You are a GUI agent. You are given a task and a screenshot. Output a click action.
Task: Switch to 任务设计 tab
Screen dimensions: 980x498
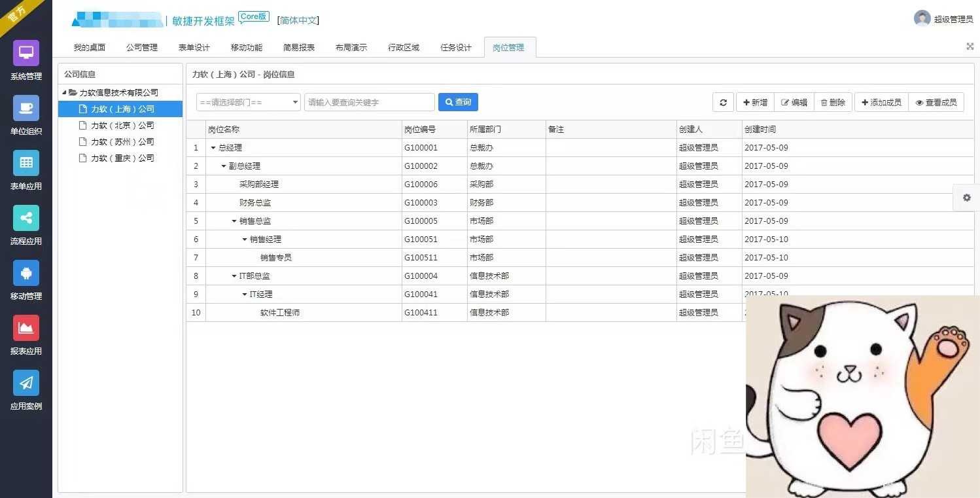pyautogui.click(x=456, y=48)
